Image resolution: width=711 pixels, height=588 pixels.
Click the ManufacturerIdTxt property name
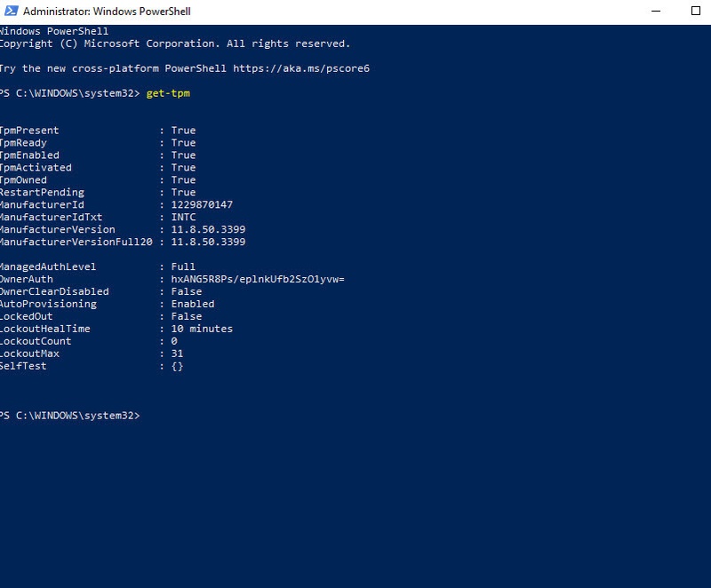51,217
